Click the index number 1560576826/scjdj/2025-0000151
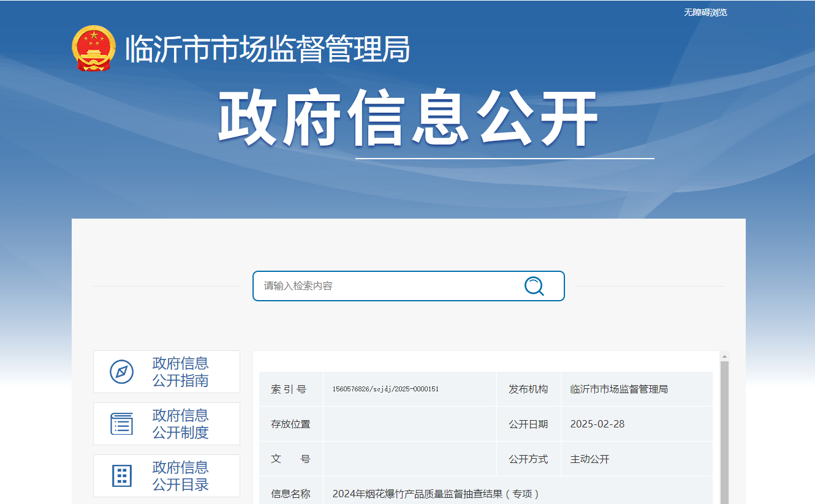This screenshot has height=504, width=815. coord(385,389)
